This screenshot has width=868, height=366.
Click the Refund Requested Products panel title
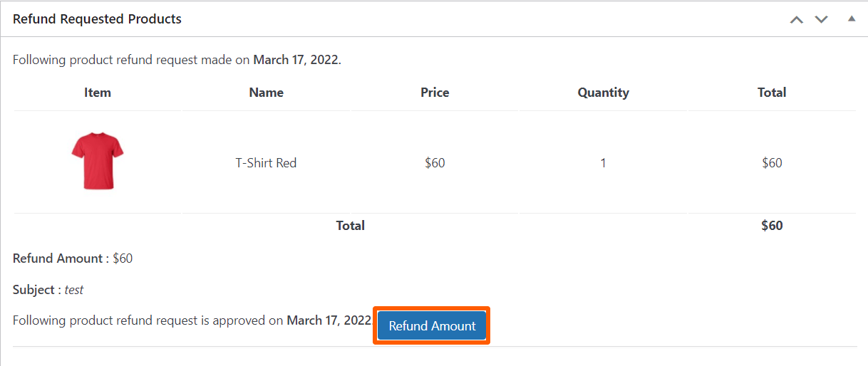click(97, 19)
